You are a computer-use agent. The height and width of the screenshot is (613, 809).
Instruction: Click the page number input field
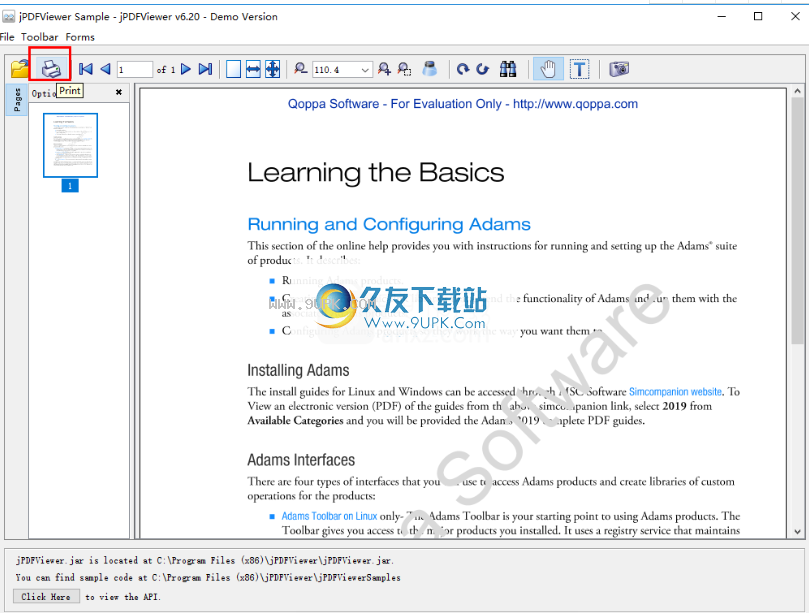point(135,70)
